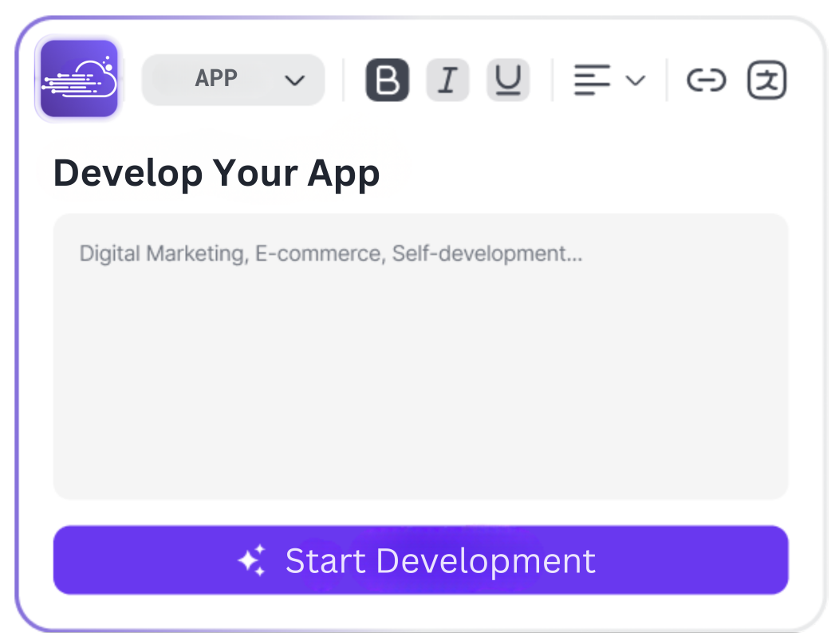839x644 pixels.
Task: Click the purple cloud logo icon
Action: tap(79, 79)
